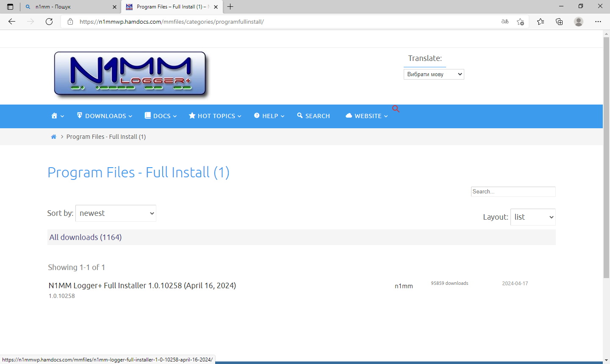
Task: Click the scrollbar up arrow
Action: (607, 33)
